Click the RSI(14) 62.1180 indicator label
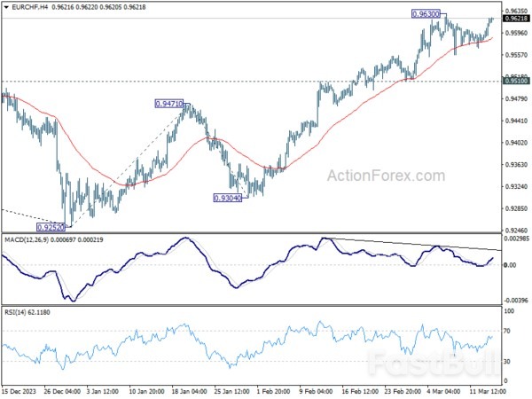The width and height of the screenshot is (532, 399). (27, 312)
